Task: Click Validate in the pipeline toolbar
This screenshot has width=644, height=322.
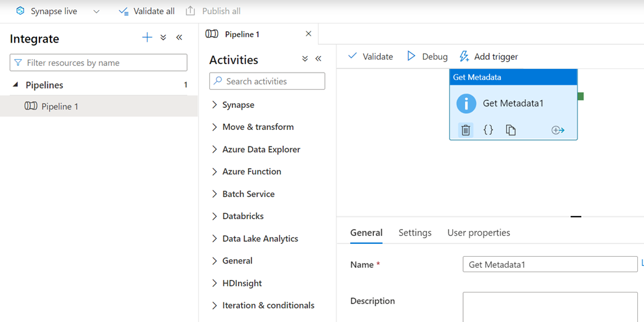Action: (x=370, y=57)
